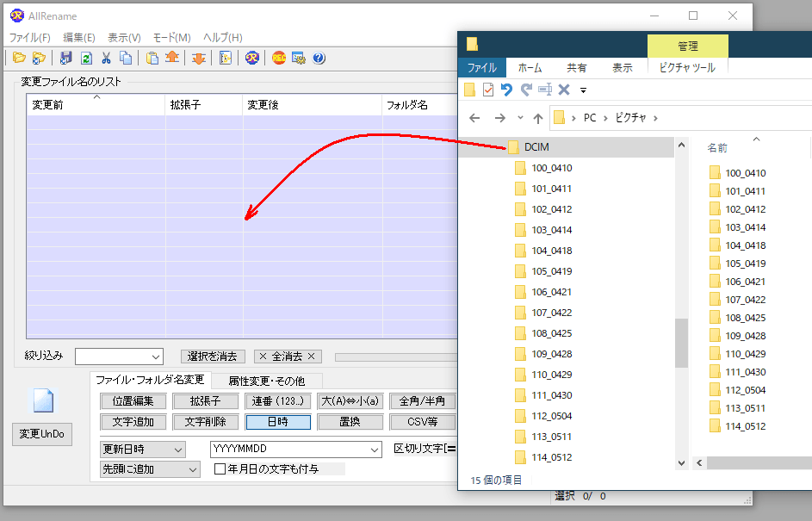Click the Explorer navigation pane vertical scrollbar
This screenshot has height=521, width=812.
(681, 342)
